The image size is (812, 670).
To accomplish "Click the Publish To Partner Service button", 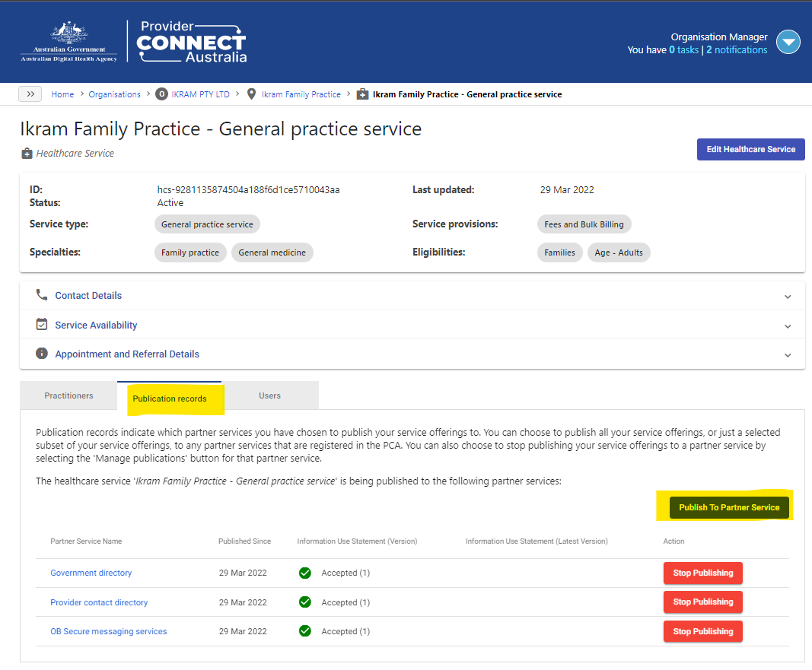I will pyautogui.click(x=729, y=507).
